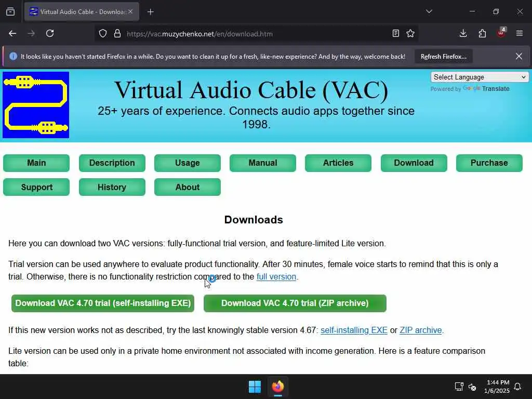Screen dimensions: 532x399
Task: Open the Firefox View icon at top left
Action: click(10, 12)
